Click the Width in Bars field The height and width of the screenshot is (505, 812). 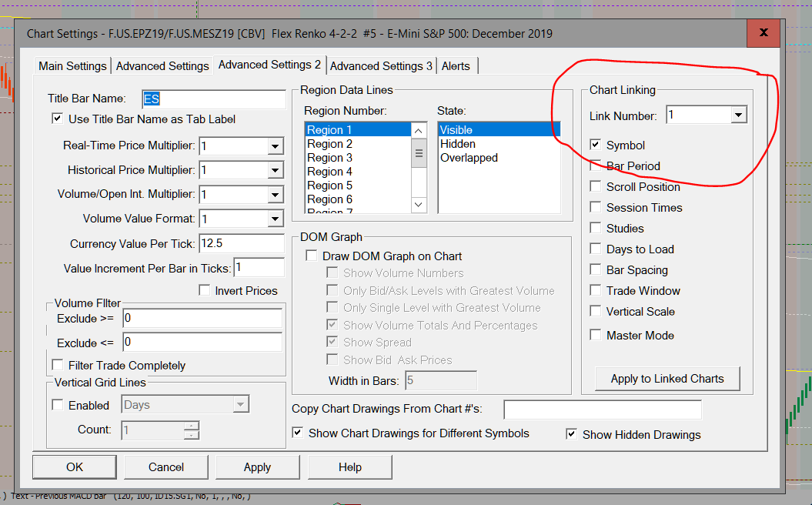click(x=441, y=381)
